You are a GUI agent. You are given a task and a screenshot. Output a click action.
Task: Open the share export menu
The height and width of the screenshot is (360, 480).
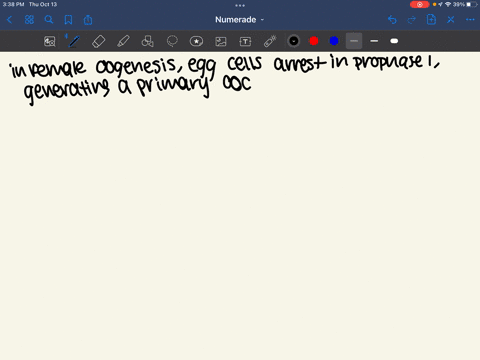[88, 20]
